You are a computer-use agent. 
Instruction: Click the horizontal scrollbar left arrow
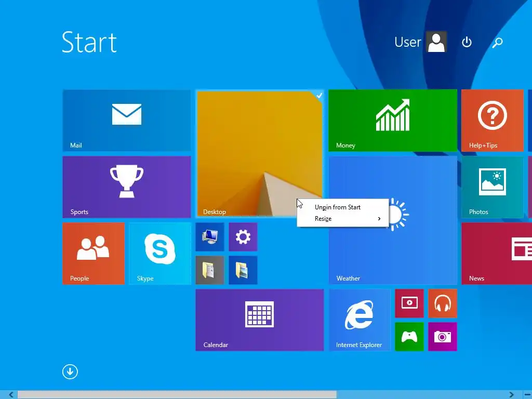click(x=11, y=395)
